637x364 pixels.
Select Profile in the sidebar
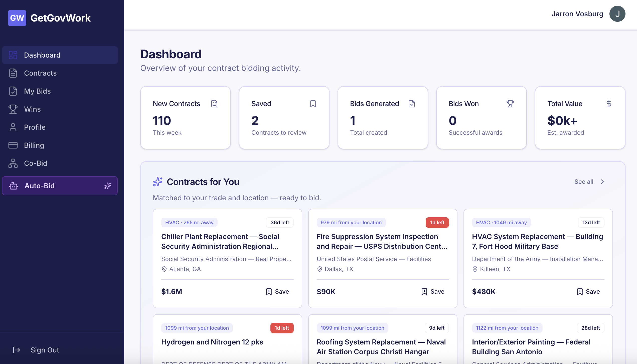point(60,127)
